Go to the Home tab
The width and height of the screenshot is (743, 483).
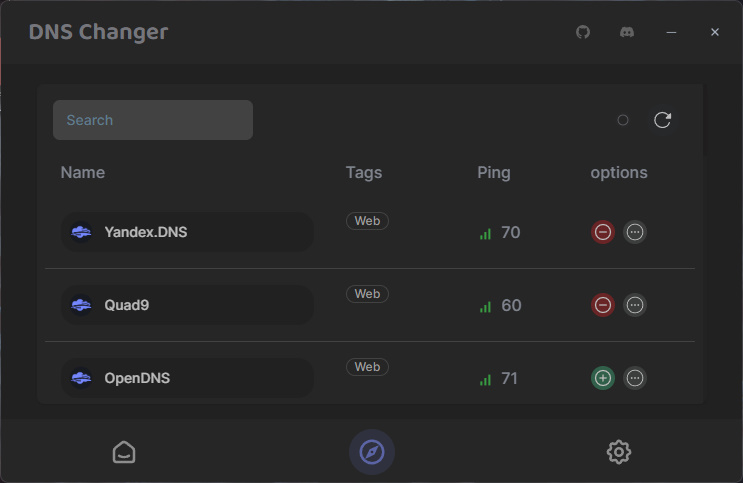pyautogui.click(x=124, y=452)
